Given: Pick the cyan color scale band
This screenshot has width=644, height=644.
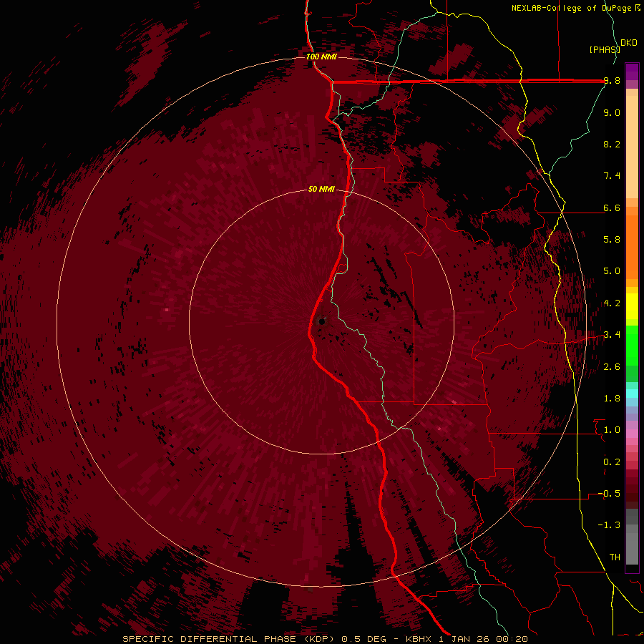Looking at the screenshot, I should (632, 394).
